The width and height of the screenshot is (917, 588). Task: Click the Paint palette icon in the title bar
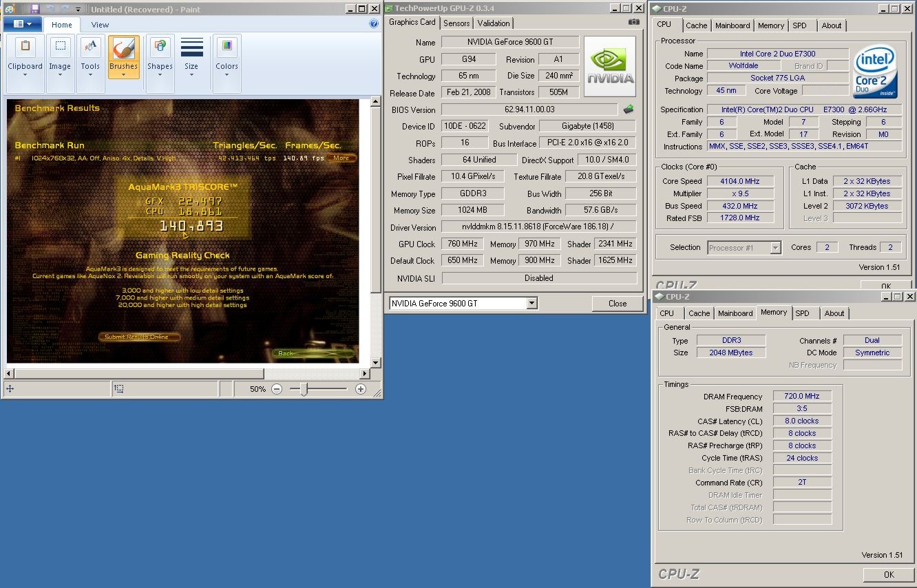pyautogui.click(x=10, y=9)
